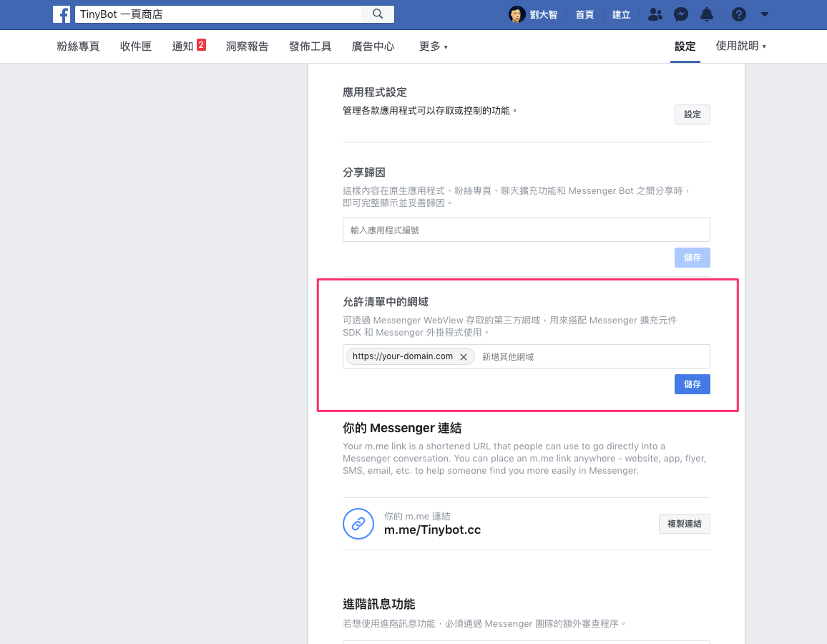Switch to the 粉絲專頁 tab
827x644 pixels.
[x=78, y=47]
